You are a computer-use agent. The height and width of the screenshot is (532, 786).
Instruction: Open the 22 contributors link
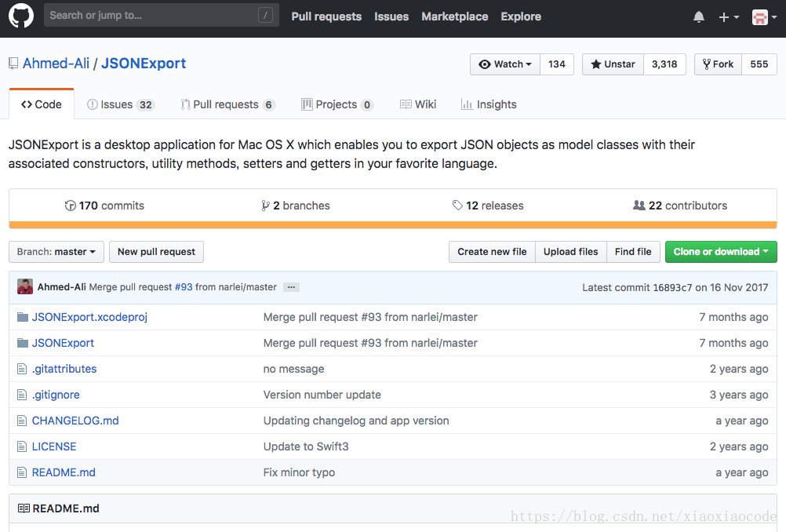(x=680, y=206)
